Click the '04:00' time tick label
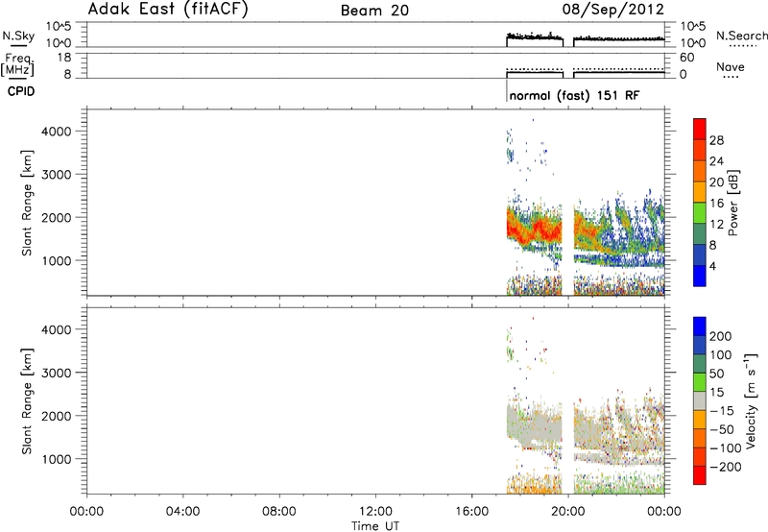This screenshot has height=532, width=768. click(183, 512)
